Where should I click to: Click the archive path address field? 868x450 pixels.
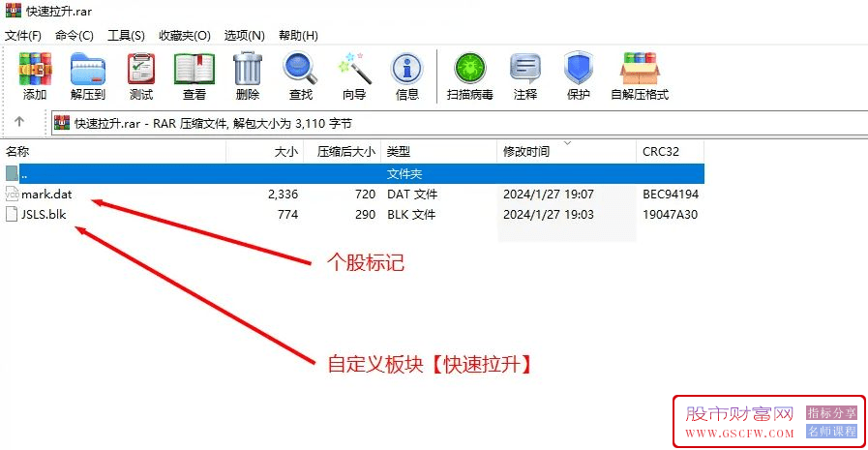(x=460, y=123)
